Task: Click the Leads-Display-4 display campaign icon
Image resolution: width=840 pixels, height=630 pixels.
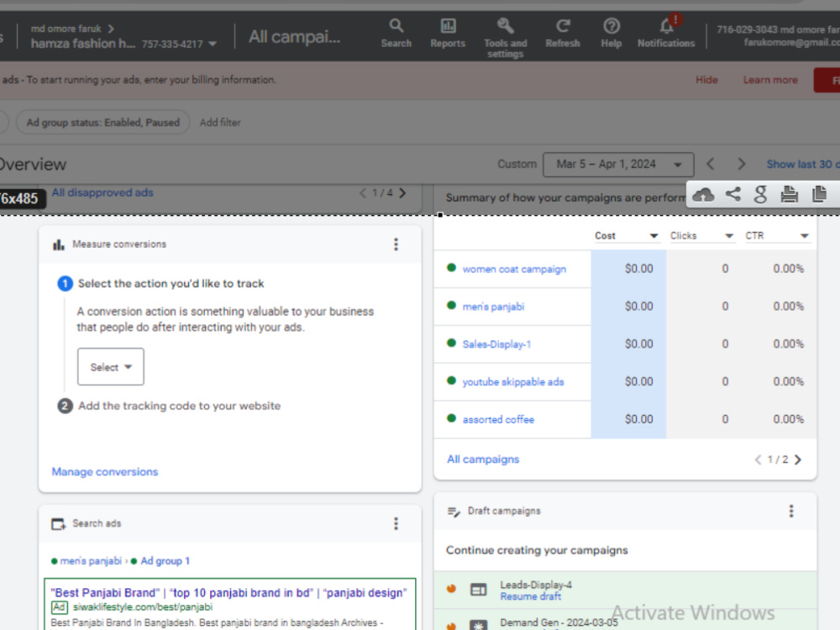Action: click(479, 590)
